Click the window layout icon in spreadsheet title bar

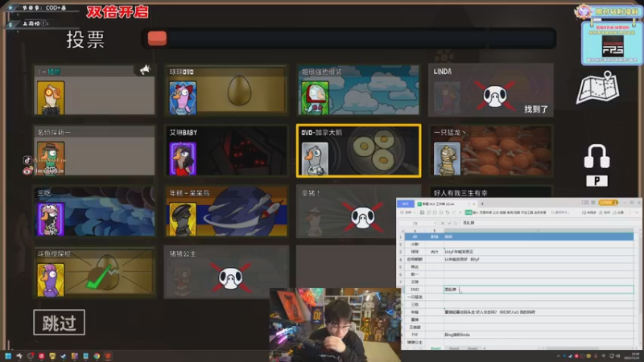coord(585,203)
